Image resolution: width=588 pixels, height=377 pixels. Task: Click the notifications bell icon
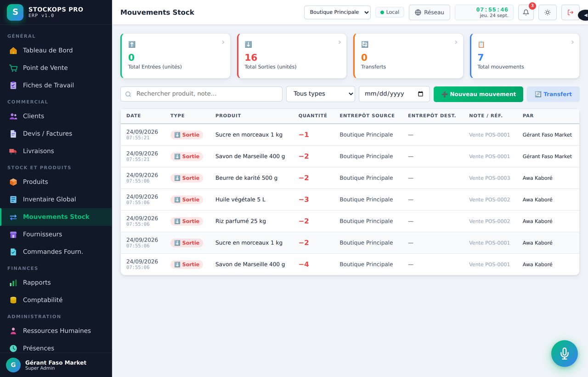tap(526, 12)
